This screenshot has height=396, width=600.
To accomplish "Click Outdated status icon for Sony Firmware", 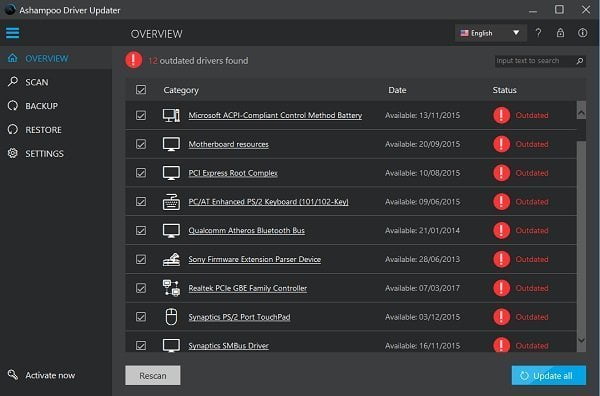I will click(501, 259).
